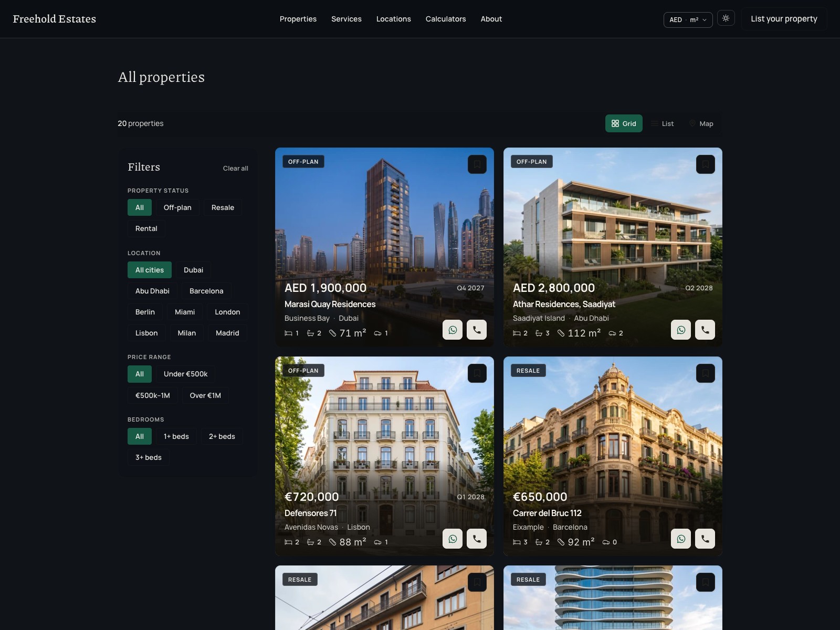Viewport: 840px width, 630px height.
Task: Go to the Locations nav item
Action: point(394,19)
